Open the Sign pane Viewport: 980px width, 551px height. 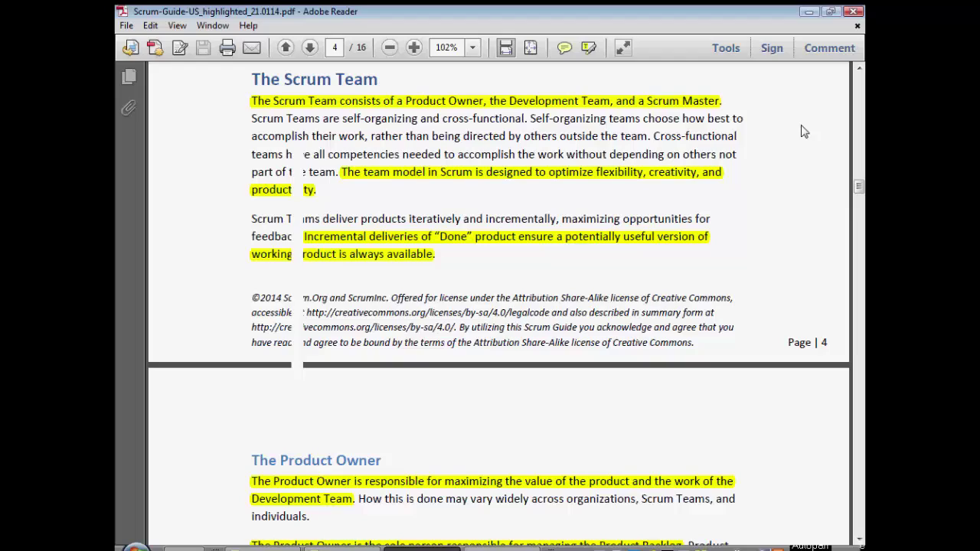[772, 48]
